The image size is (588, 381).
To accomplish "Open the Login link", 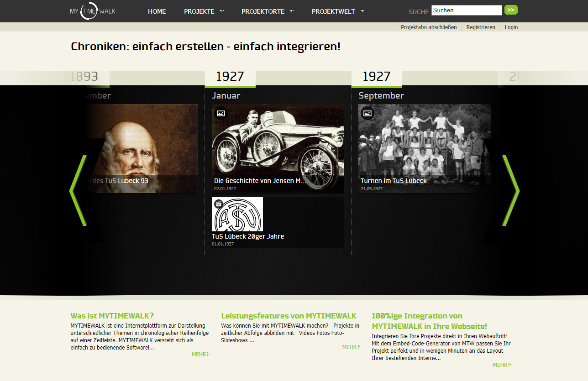I will [511, 27].
